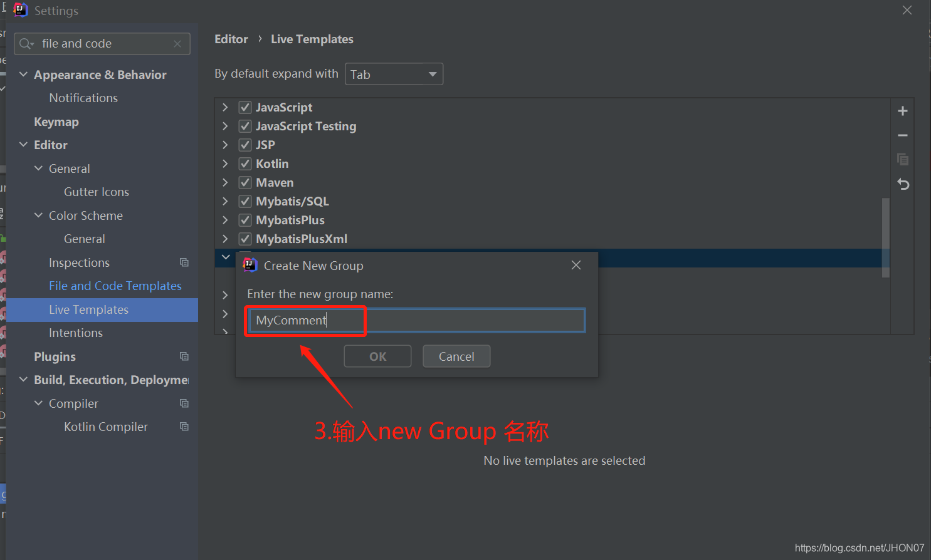931x560 pixels.
Task: Close the Create New Group dialog
Action: pyautogui.click(x=576, y=265)
